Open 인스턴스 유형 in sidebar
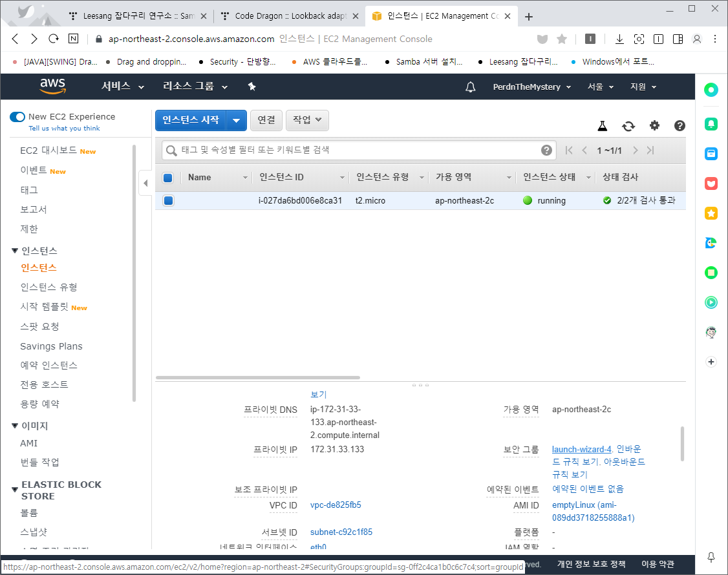 point(48,287)
